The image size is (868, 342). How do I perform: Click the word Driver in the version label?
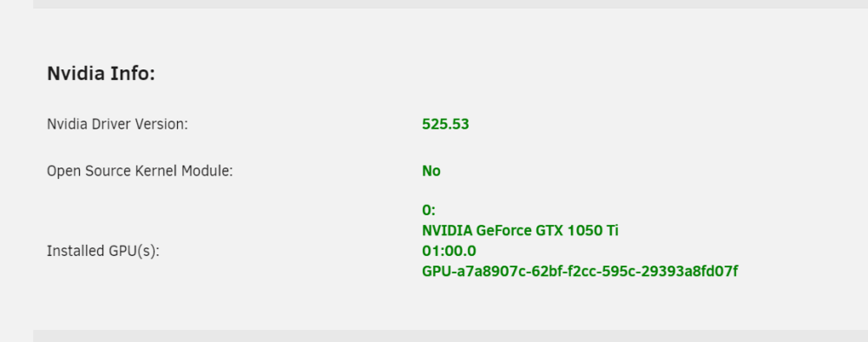click(104, 124)
